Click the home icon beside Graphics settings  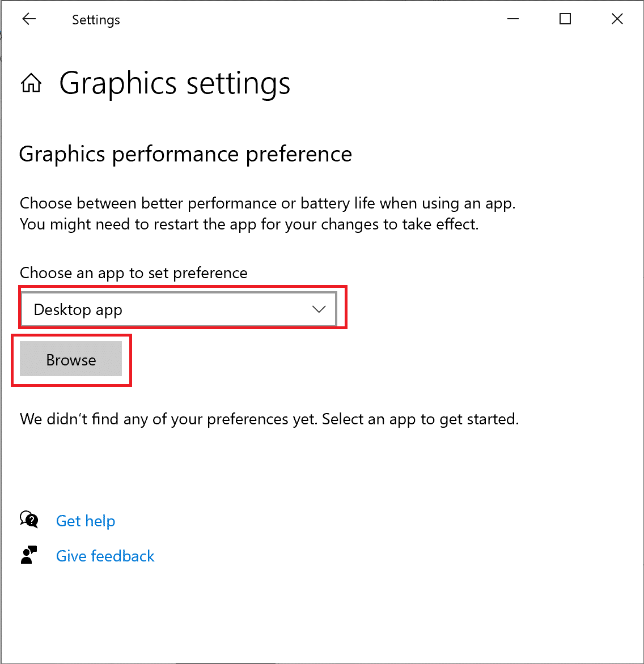click(x=31, y=83)
